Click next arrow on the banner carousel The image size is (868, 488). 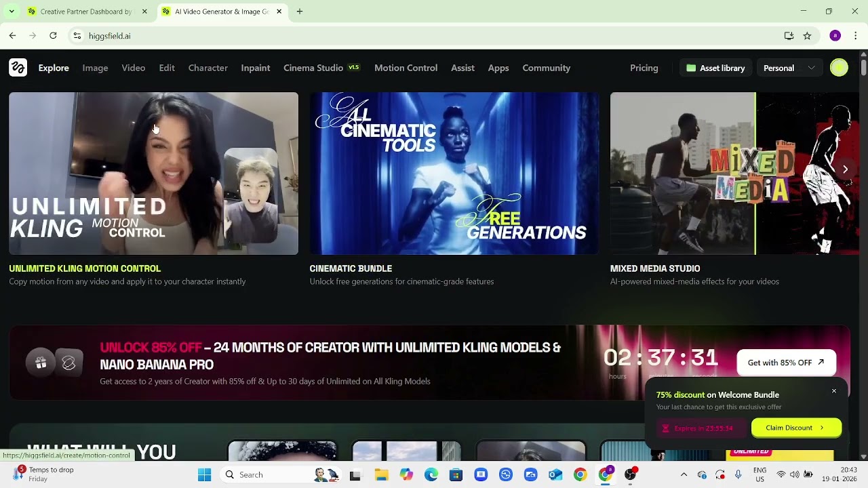click(x=845, y=169)
